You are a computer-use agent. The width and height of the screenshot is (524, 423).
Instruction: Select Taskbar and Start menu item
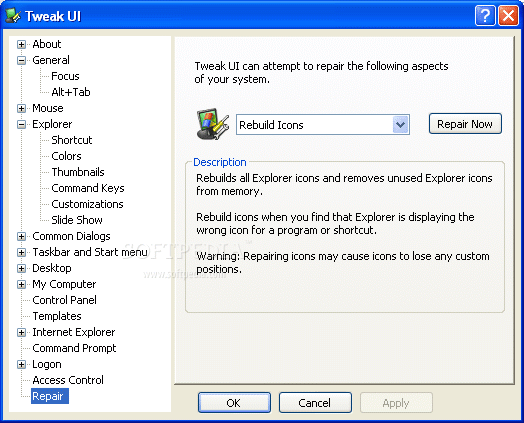(90, 252)
